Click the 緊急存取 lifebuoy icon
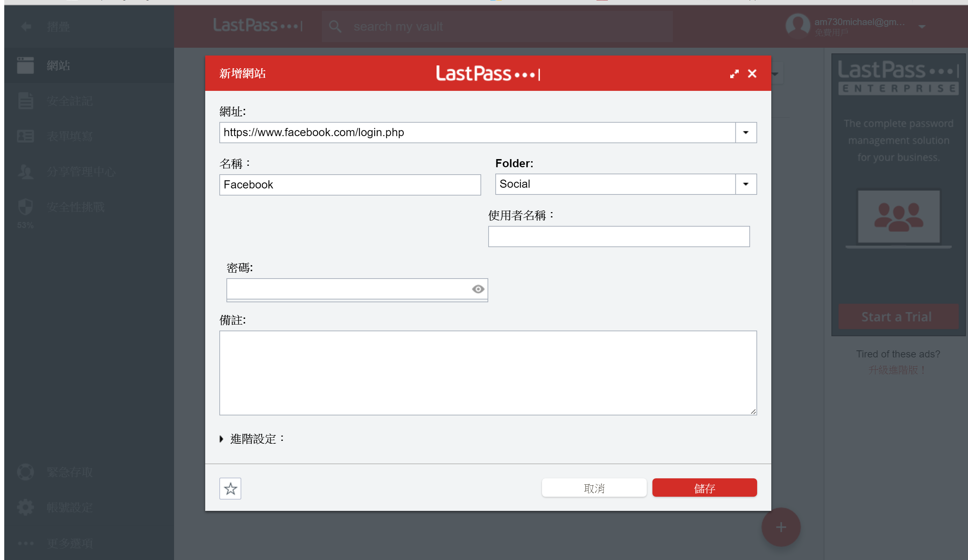Viewport: 968px width, 560px height. [25, 472]
